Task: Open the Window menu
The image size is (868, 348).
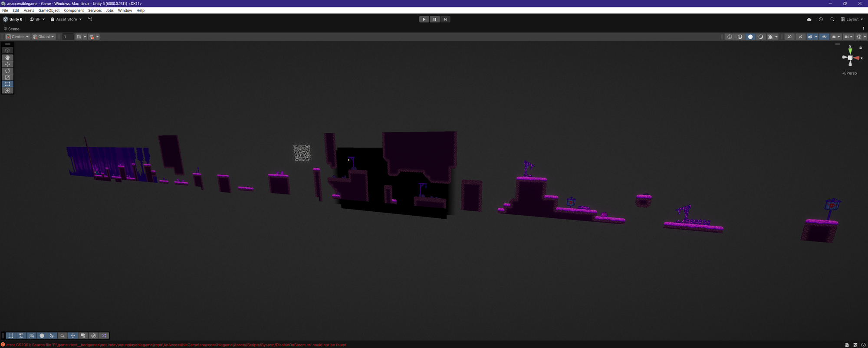Action: [x=125, y=10]
